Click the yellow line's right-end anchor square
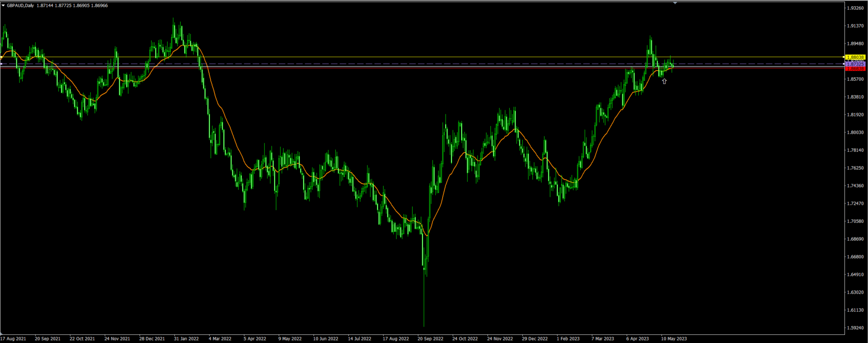 tap(843, 57)
